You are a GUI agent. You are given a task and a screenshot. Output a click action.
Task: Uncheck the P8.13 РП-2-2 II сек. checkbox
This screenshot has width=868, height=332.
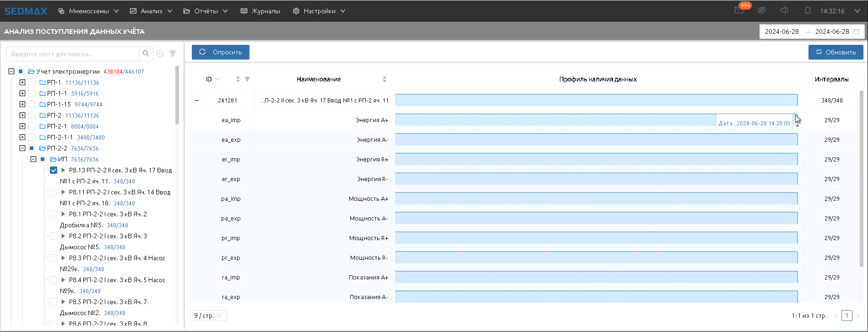[54, 170]
